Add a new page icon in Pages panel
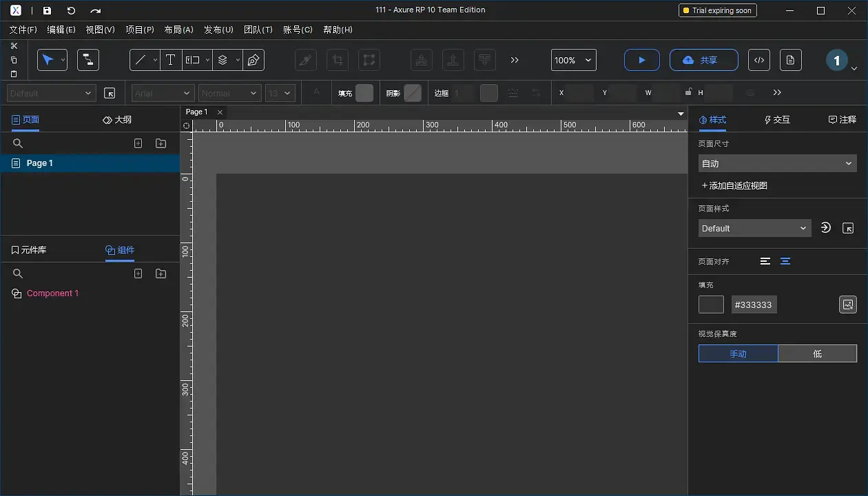Screen dimensions: 868x496 click(138, 143)
